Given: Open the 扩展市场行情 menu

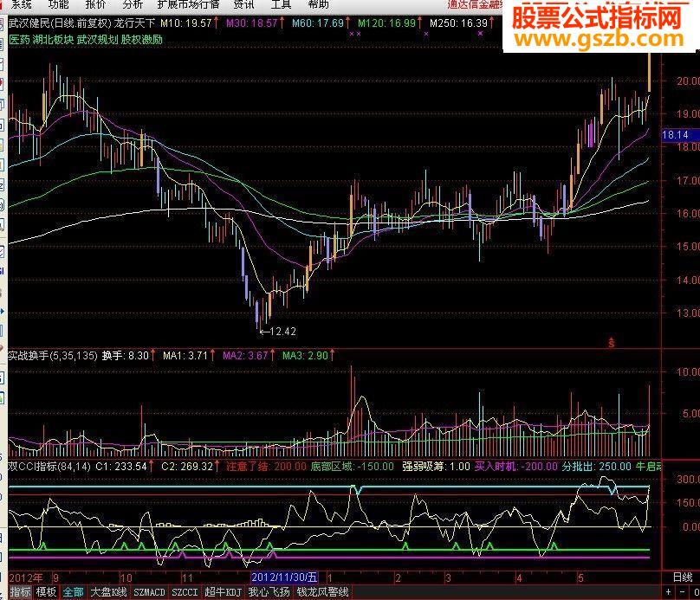Looking at the screenshot, I should [188, 4].
